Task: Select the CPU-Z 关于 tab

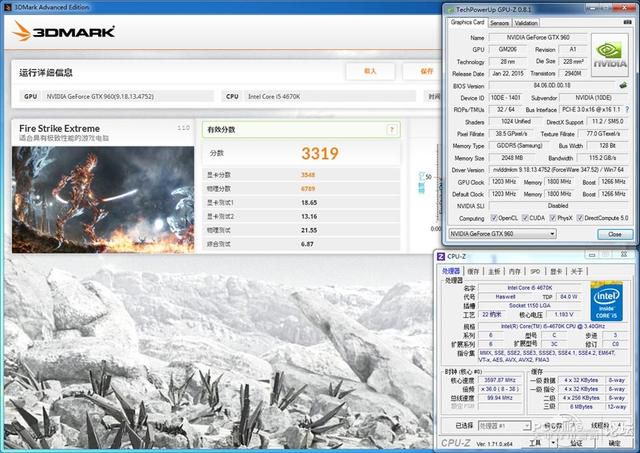Action: (576, 271)
